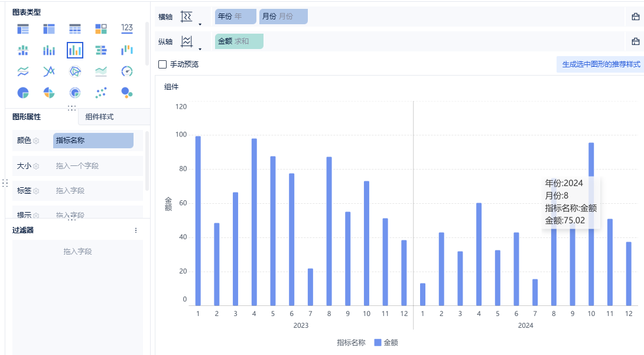Click 生成选中图形的推荐样式 button
Image resolution: width=644 pixels, height=355 pixels.
pyautogui.click(x=601, y=64)
